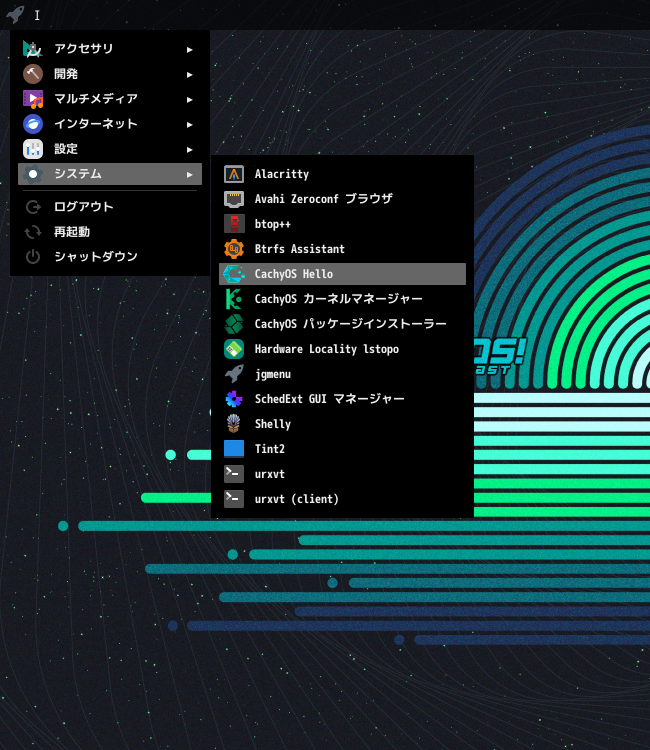This screenshot has height=750, width=650.
Task: Open SchedExt GUI マネージャー
Action: 342,399
